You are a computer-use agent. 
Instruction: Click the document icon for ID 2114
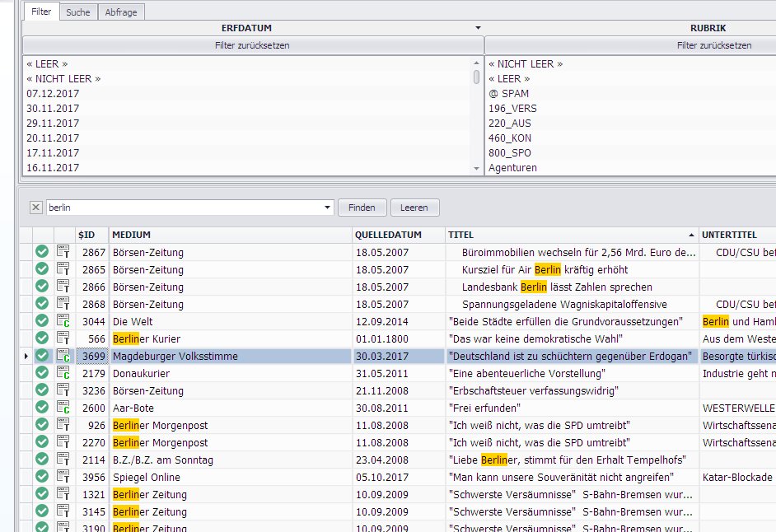(x=63, y=460)
